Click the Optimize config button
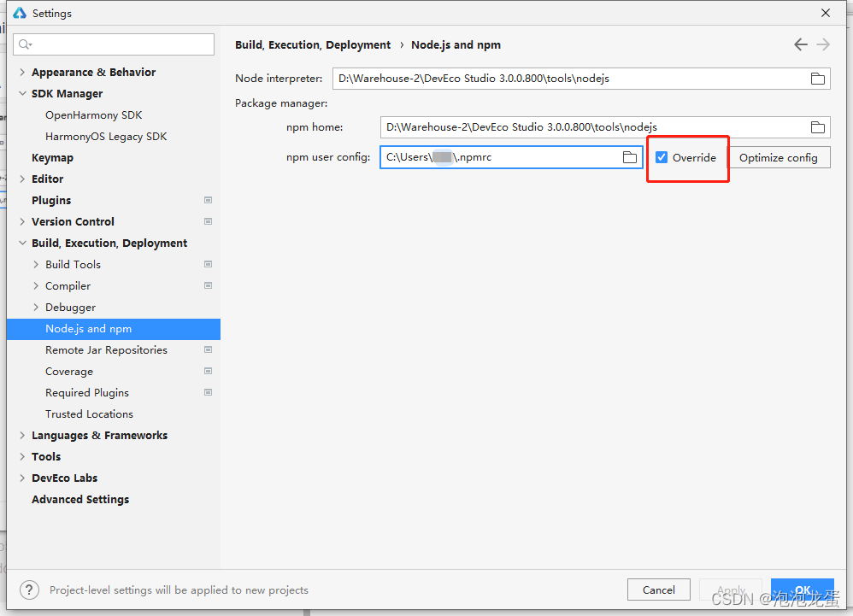Viewport: 853px width, 616px height. click(779, 158)
